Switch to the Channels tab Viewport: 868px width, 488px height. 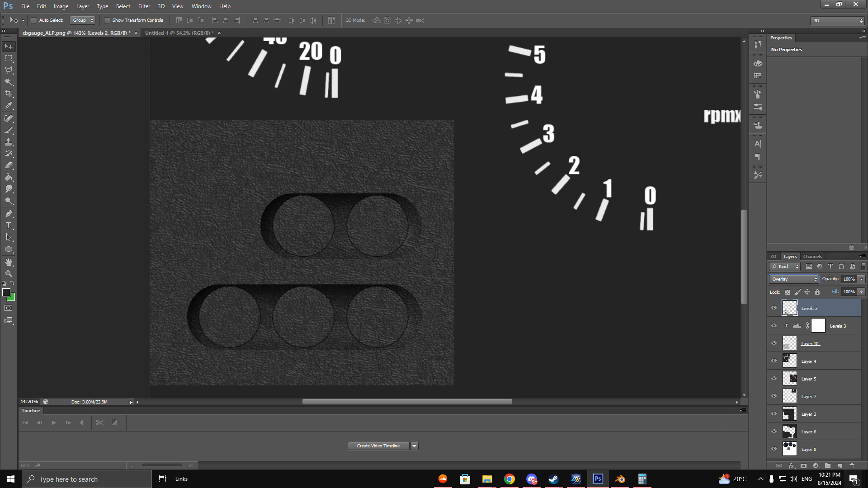coord(812,256)
